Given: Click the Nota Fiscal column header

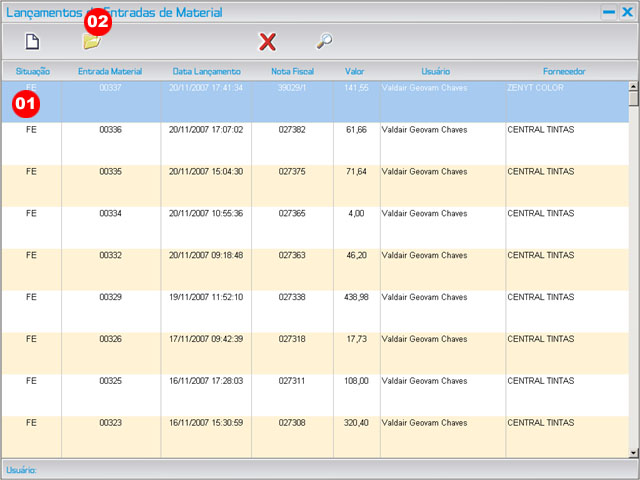Looking at the screenshot, I should click(x=292, y=71).
